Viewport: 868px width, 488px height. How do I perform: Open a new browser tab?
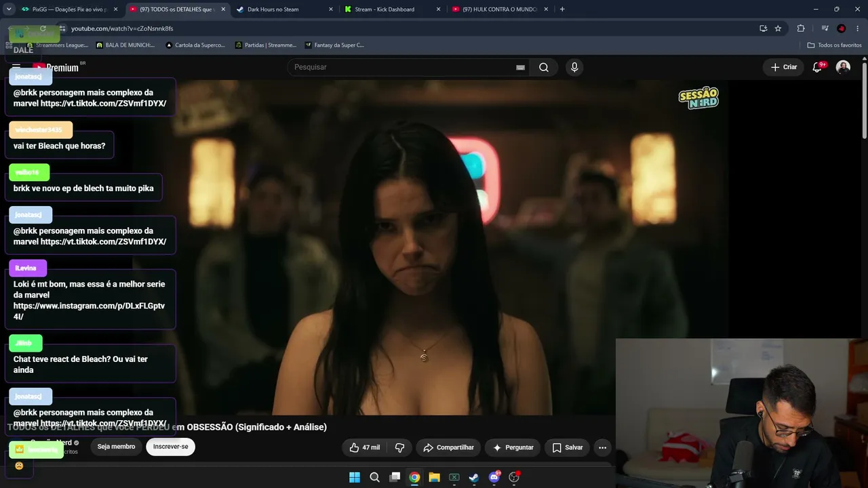(562, 9)
